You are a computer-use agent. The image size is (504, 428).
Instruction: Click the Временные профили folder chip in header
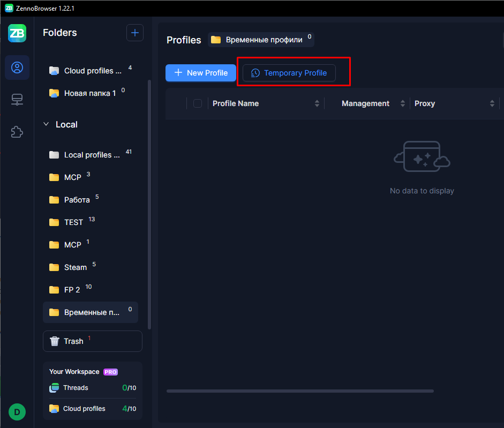pyautogui.click(x=261, y=40)
